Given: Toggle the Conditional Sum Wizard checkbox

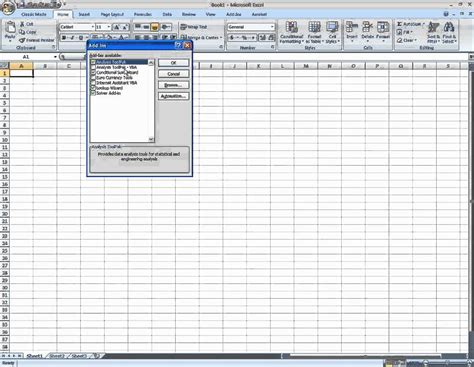Looking at the screenshot, I should click(93, 72).
